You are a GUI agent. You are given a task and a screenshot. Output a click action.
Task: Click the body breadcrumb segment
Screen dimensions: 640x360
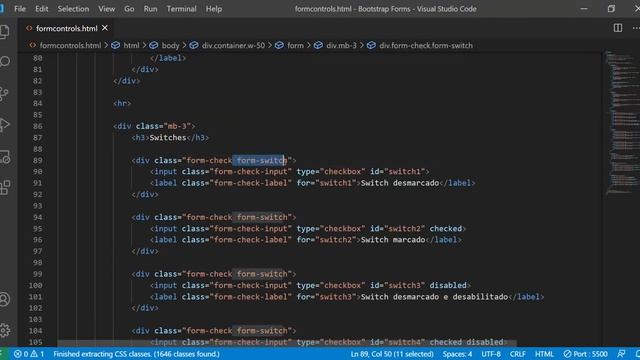[x=170, y=45]
